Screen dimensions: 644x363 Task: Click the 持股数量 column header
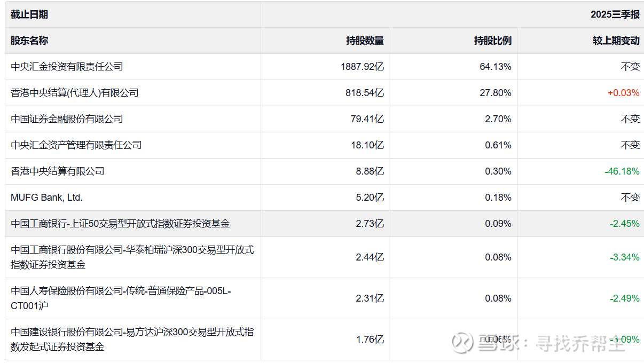325,41
